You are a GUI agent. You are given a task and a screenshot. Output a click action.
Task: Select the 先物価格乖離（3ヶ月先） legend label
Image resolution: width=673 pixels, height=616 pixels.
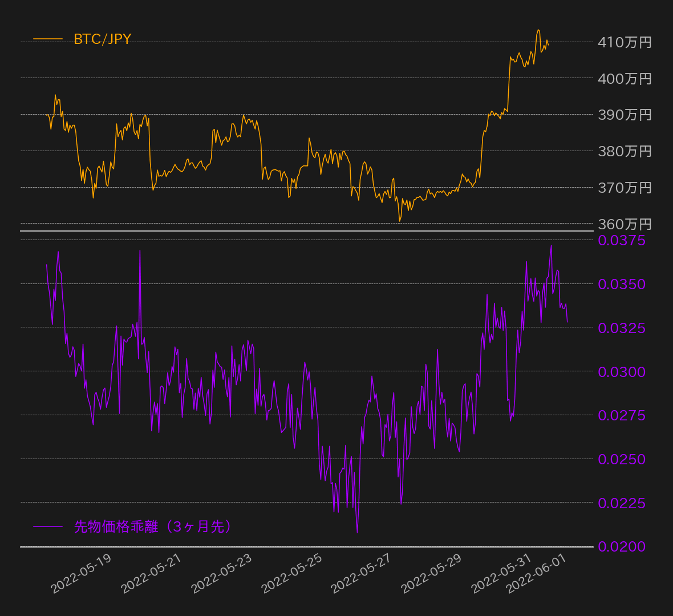pyautogui.click(x=154, y=526)
